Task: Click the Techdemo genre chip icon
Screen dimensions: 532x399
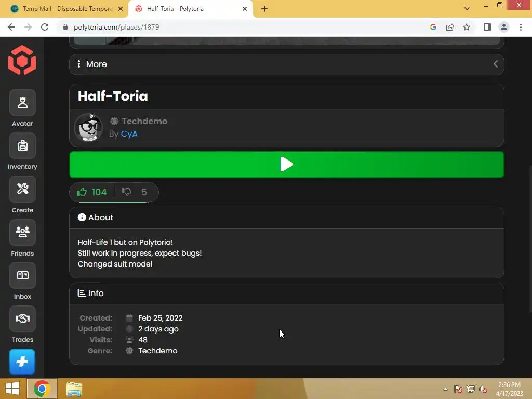Action: click(x=114, y=121)
